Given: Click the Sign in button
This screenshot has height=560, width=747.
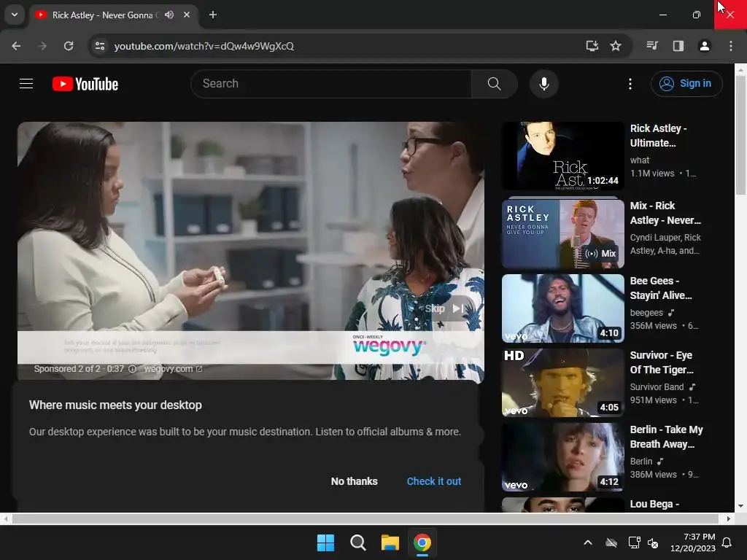Looking at the screenshot, I should pos(686,84).
